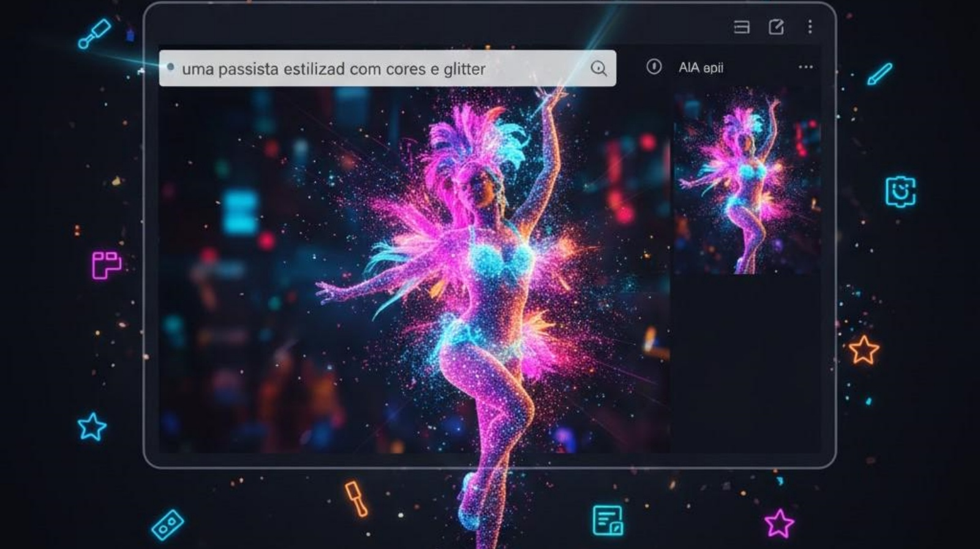Click the magenta neon star at bottom
The width and height of the screenshot is (980, 549).
[x=779, y=523]
